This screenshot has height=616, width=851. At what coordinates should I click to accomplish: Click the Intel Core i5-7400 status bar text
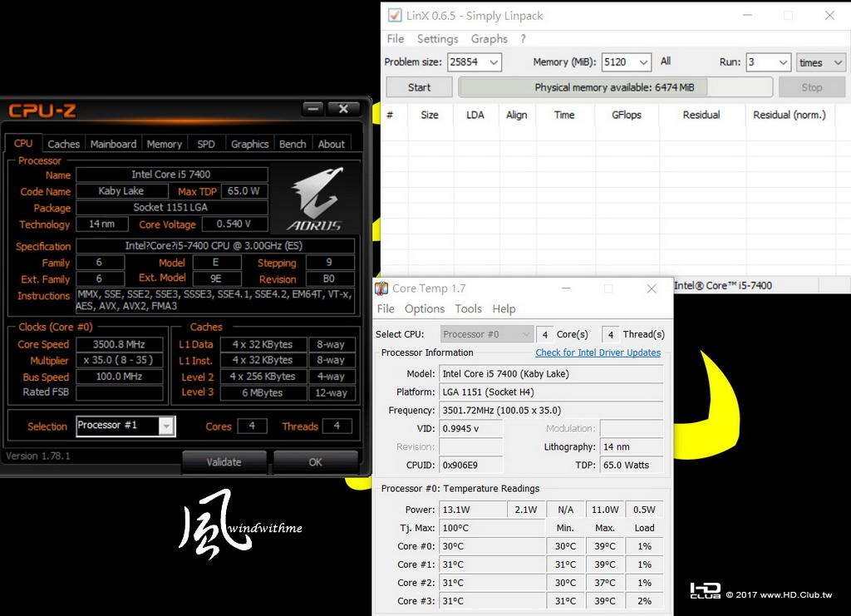pyautogui.click(x=722, y=285)
